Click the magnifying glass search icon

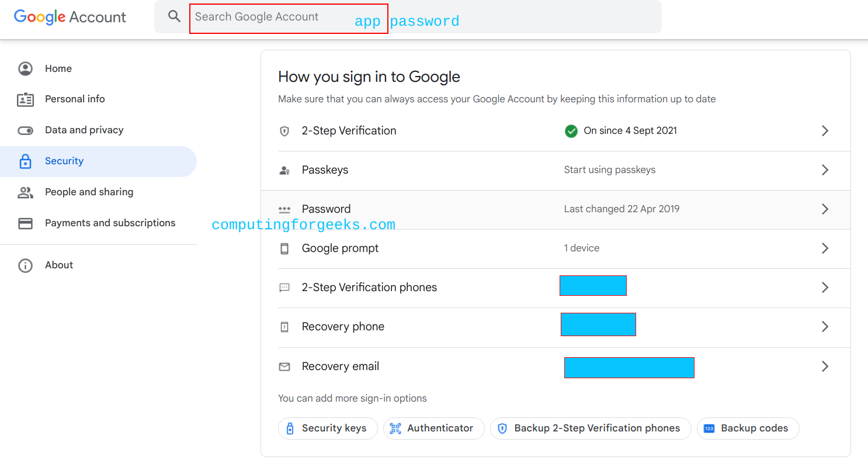(x=173, y=16)
